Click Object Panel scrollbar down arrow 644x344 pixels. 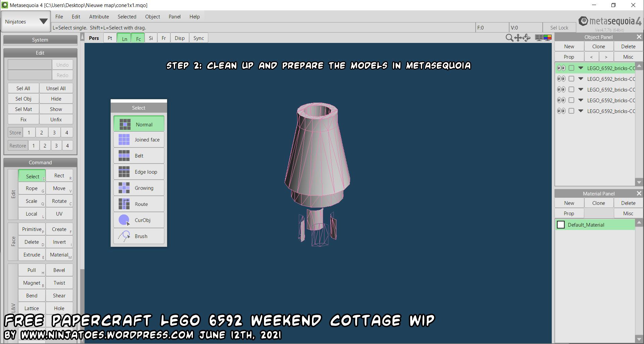tap(639, 182)
